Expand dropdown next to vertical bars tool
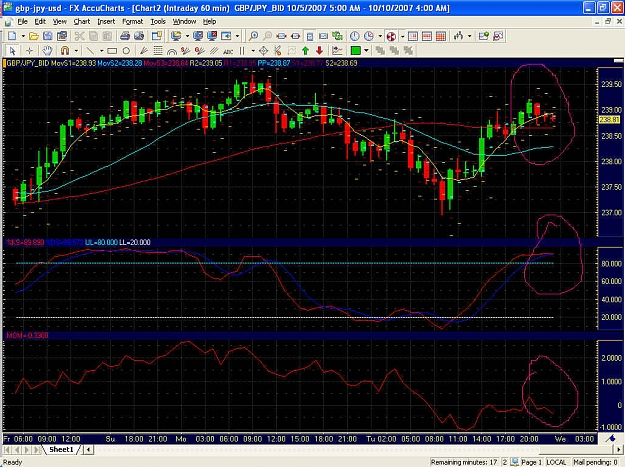Screen dimensions: 625x467 (x=253, y=51)
